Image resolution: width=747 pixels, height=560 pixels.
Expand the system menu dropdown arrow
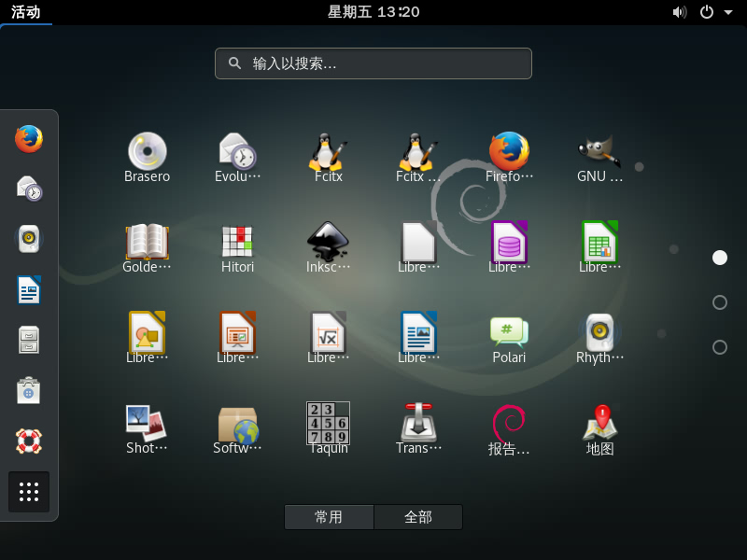(x=728, y=12)
